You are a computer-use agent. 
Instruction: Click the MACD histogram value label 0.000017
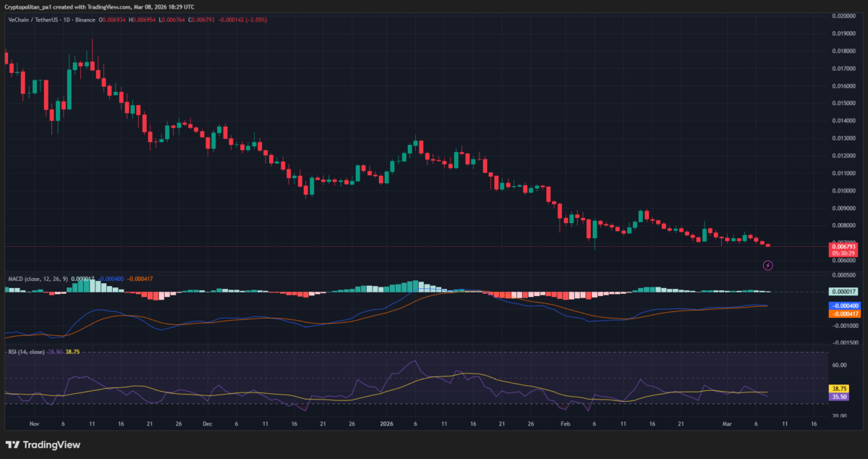(x=843, y=291)
